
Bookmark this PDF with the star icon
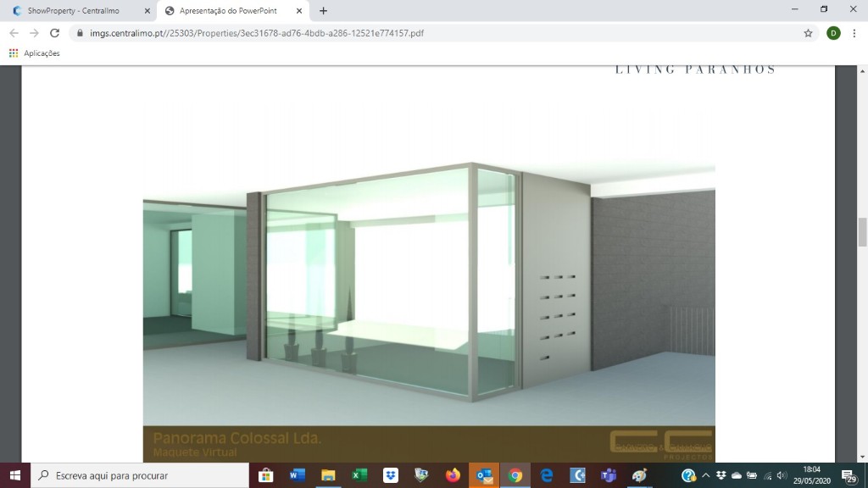tap(808, 33)
